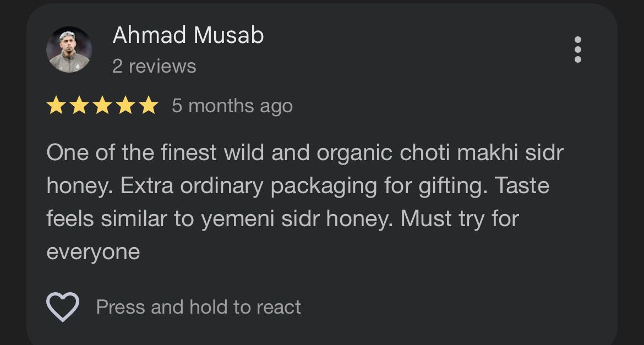
Task: Click 'Press and hold to react' label
Action: (x=198, y=306)
